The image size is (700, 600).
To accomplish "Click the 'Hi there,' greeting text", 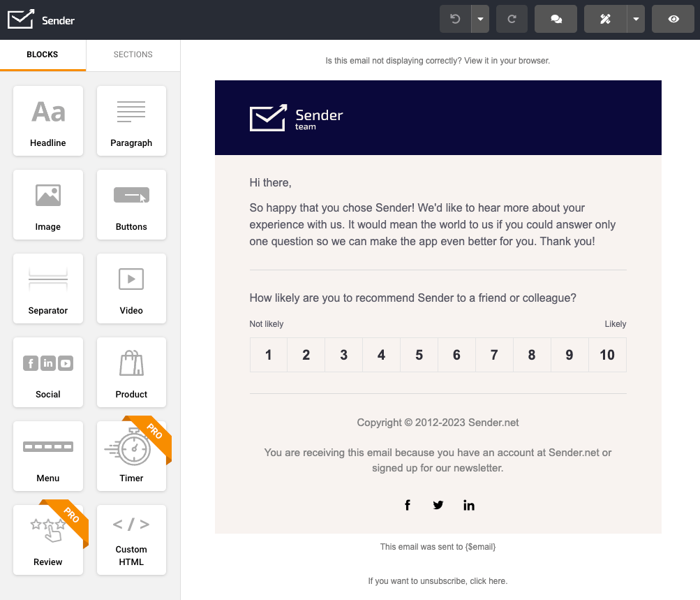I will coord(271,183).
